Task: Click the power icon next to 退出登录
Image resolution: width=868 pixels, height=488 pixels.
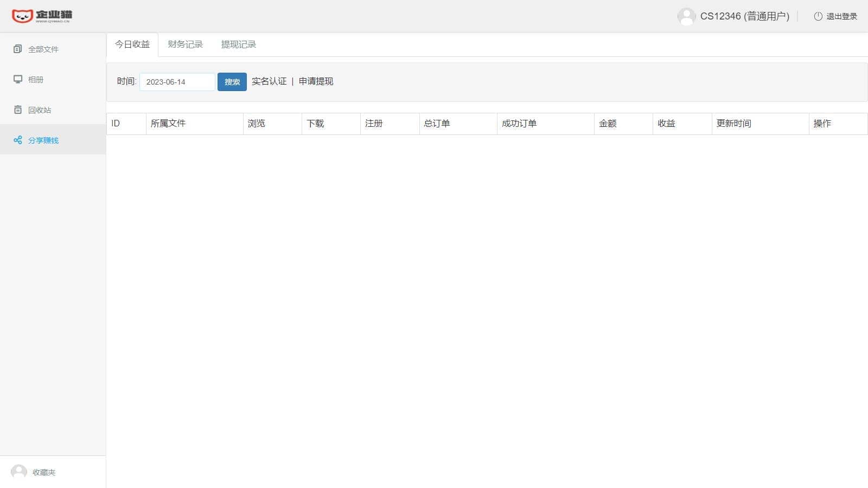Action: click(818, 16)
